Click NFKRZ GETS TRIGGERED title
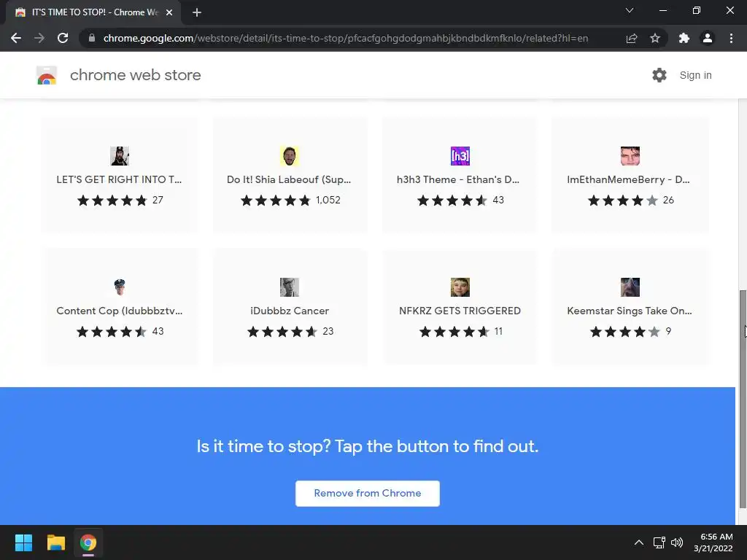The width and height of the screenshot is (747, 560). tap(460, 311)
